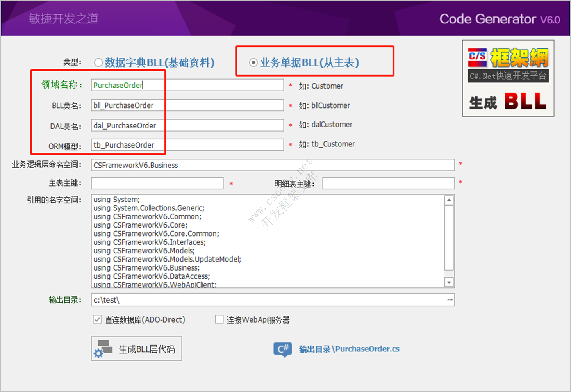
Task: Click 'using System.Collections.Generic;' line
Action: pos(149,208)
